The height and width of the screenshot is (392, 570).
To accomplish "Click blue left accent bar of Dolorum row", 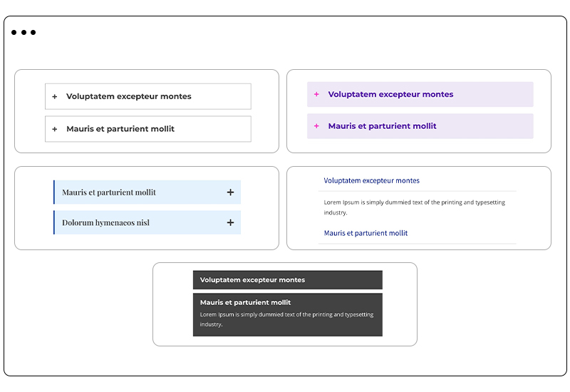I will (x=54, y=222).
